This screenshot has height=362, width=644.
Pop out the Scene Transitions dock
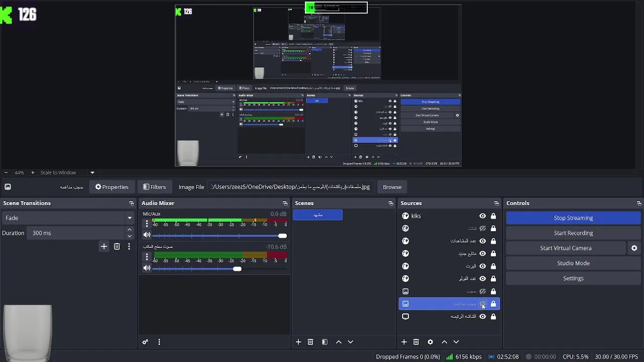pos(131,203)
